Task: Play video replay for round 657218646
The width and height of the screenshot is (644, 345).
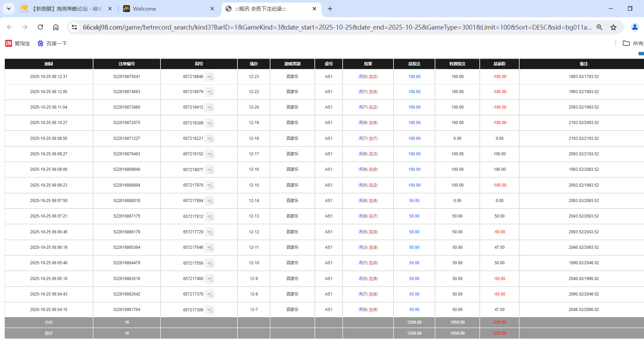Action: [x=210, y=77]
